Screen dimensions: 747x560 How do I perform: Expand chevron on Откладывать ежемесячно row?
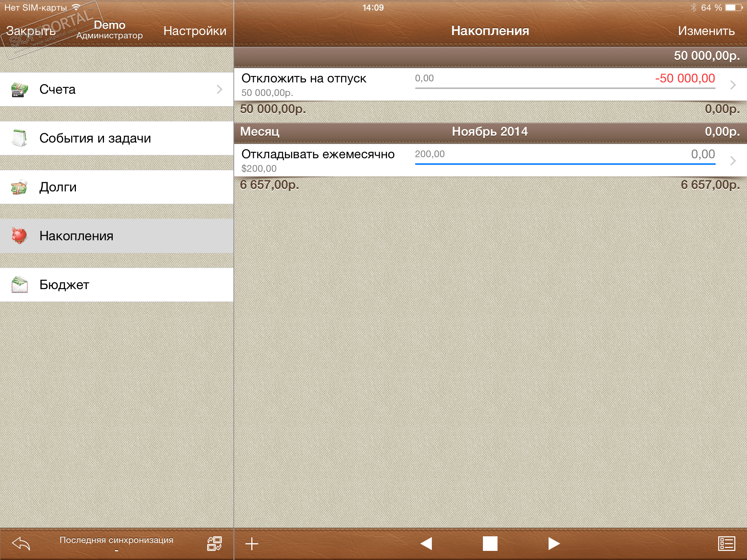[x=733, y=161]
